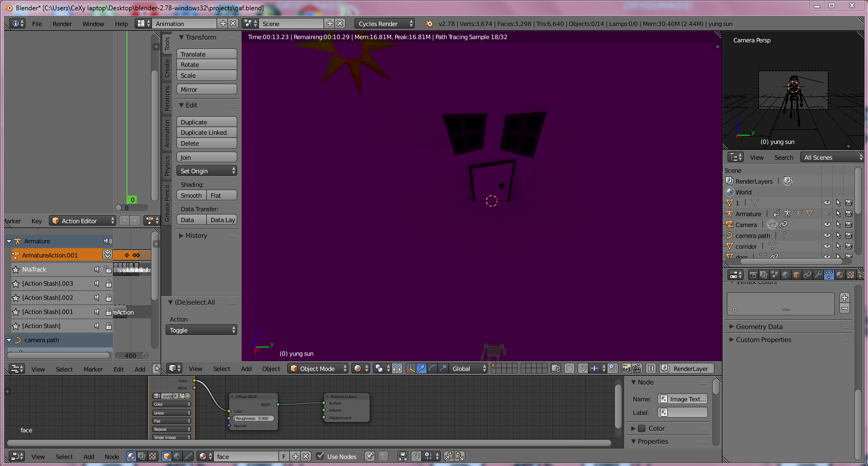
Task: Open the Texture properties checker tab
Action: [x=851, y=275]
